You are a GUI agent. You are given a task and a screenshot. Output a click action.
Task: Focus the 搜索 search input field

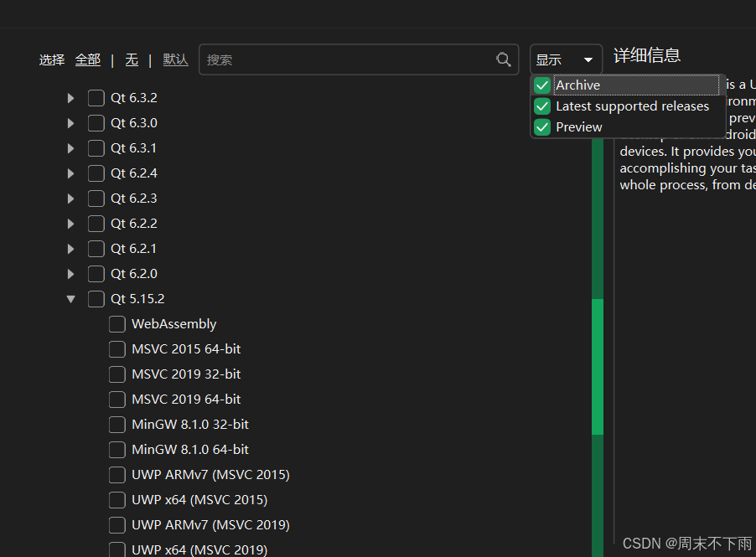pyautogui.click(x=359, y=59)
